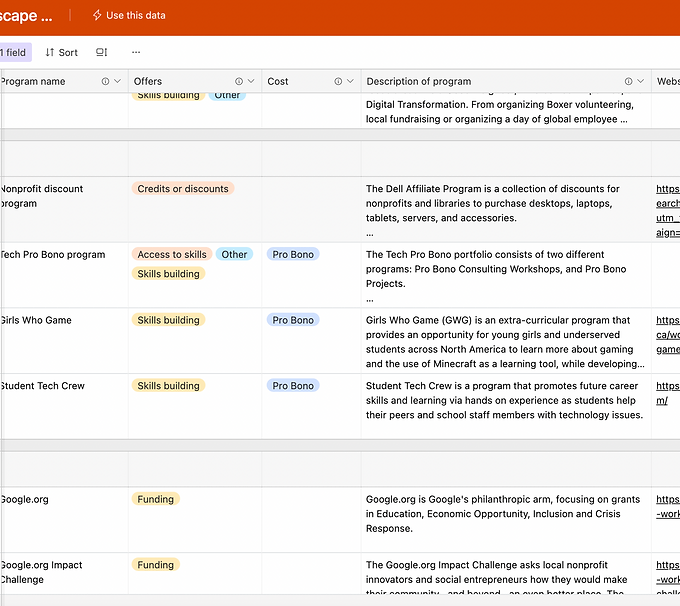The height and width of the screenshot is (606, 680).
Task: Expand the Cost column dropdown
Action: (x=350, y=82)
